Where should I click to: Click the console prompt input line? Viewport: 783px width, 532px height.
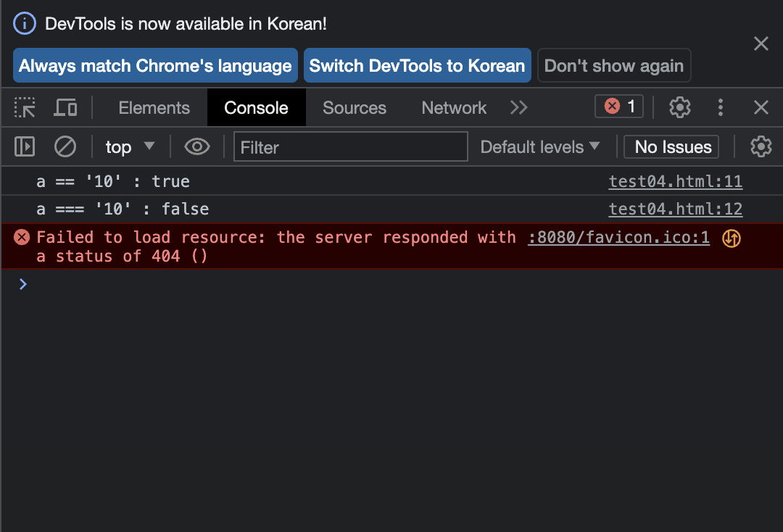(391, 284)
